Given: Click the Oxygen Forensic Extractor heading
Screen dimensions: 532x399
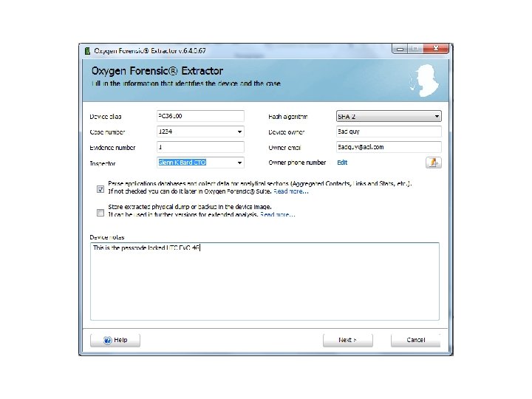Looking at the screenshot, I should point(157,71).
